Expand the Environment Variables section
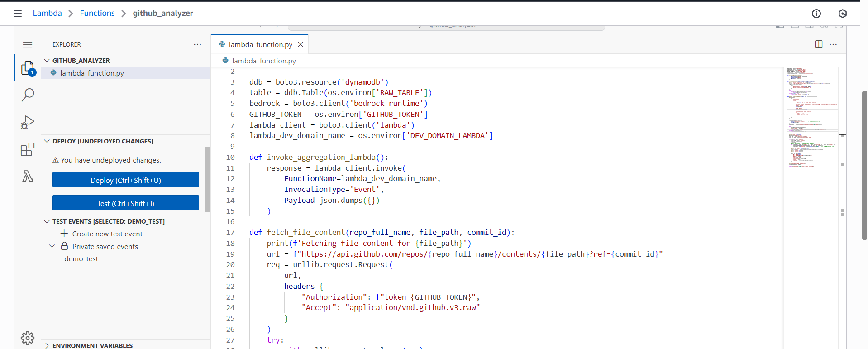Viewport: 868px width, 349px height. click(x=47, y=345)
